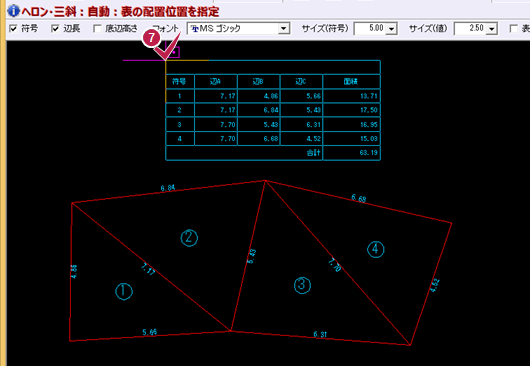Select circled number 3 triangle label
Screen dimensions: 530x366
click(302, 285)
